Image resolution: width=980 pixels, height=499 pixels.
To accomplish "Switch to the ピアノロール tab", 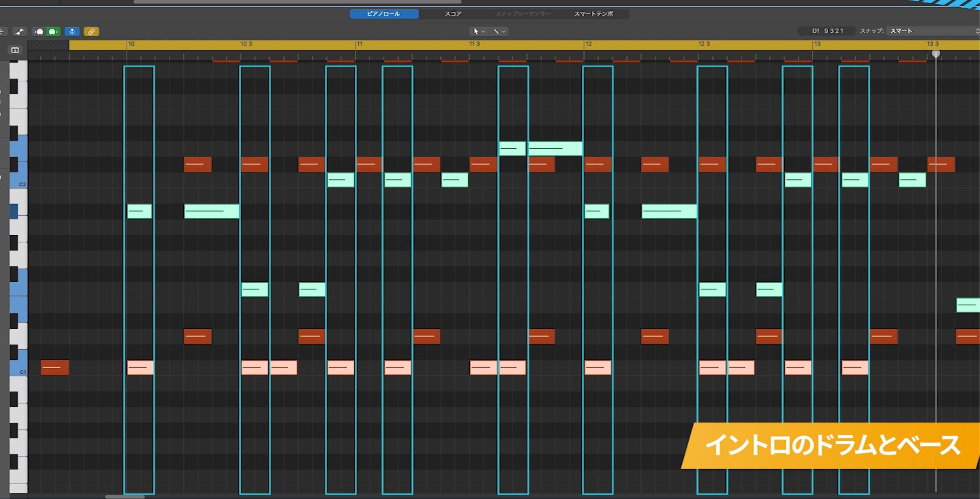I will pos(384,14).
